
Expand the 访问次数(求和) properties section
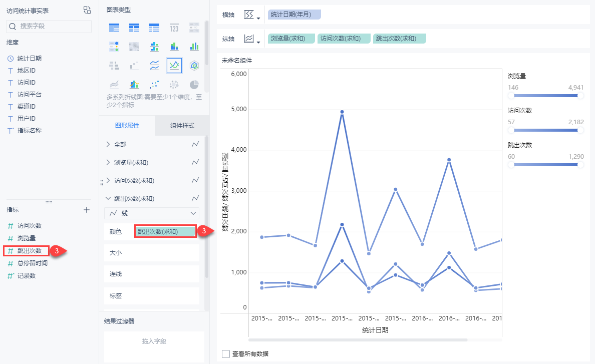108,180
